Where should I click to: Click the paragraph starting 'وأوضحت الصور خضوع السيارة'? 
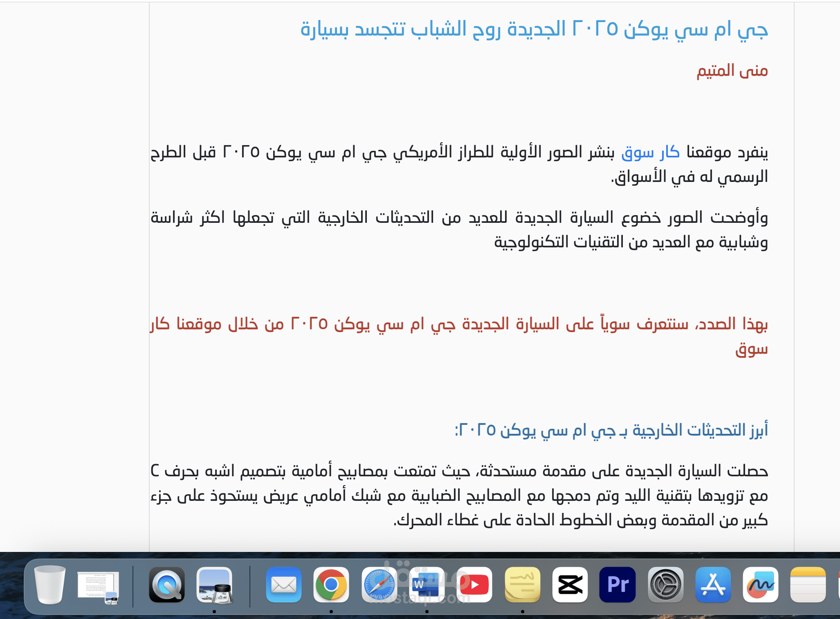pos(459,230)
